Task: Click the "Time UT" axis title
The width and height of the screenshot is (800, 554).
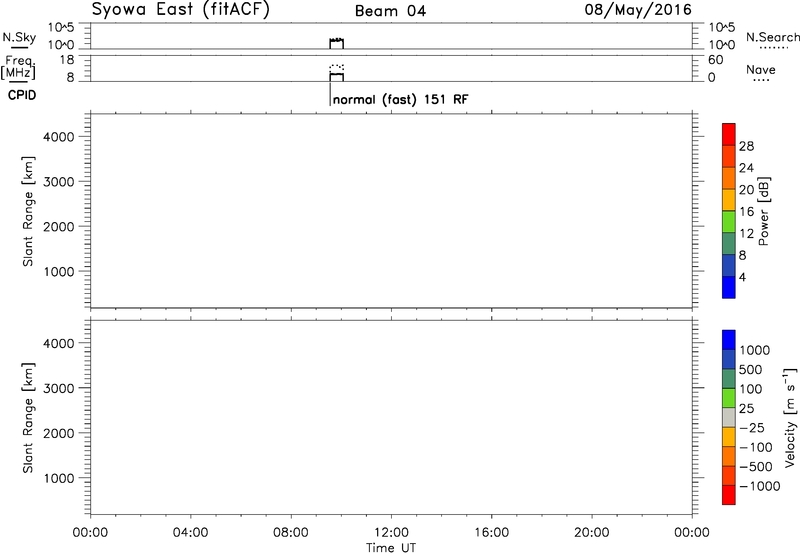Action: pyautogui.click(x=391, y=548)
